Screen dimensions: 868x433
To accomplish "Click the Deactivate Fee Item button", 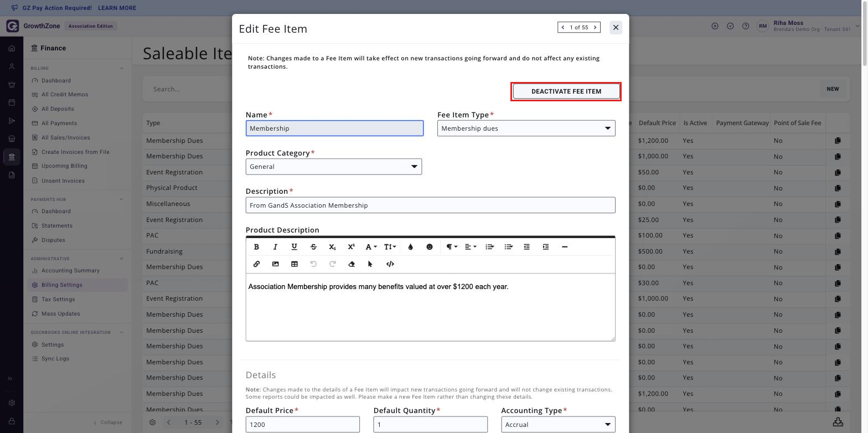I will 566,91.
